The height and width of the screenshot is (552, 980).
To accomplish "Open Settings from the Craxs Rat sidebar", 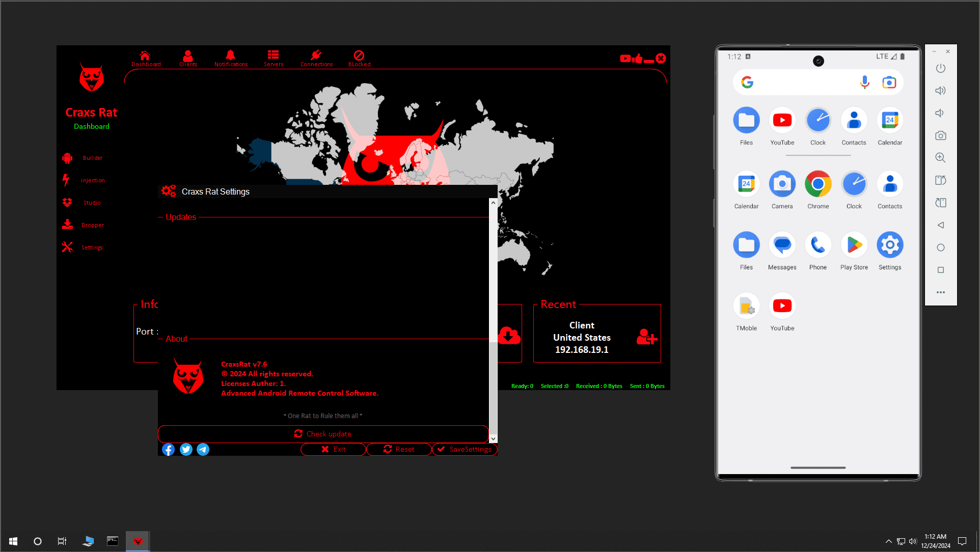I will [x=83, y=247].
